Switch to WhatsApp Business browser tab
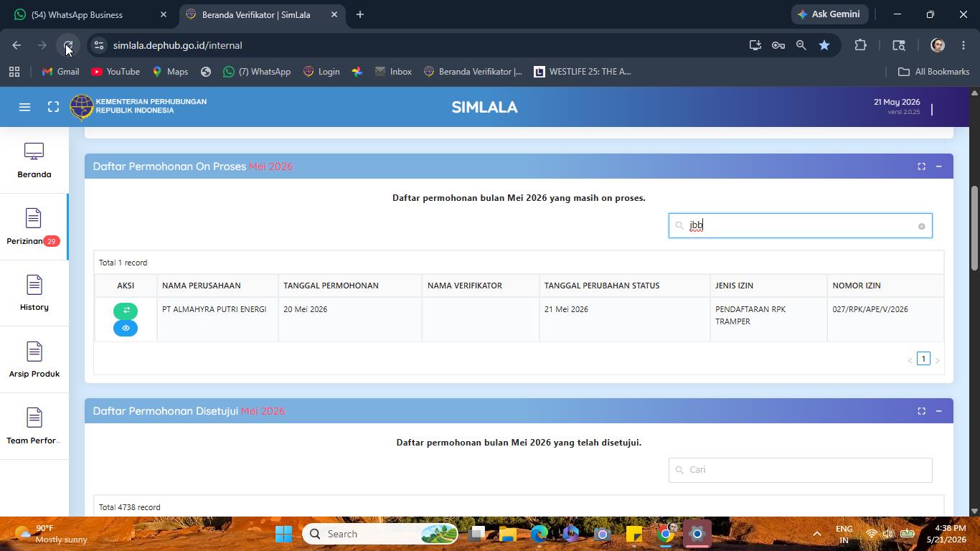980x551 pixels. [x=90, y=14]
